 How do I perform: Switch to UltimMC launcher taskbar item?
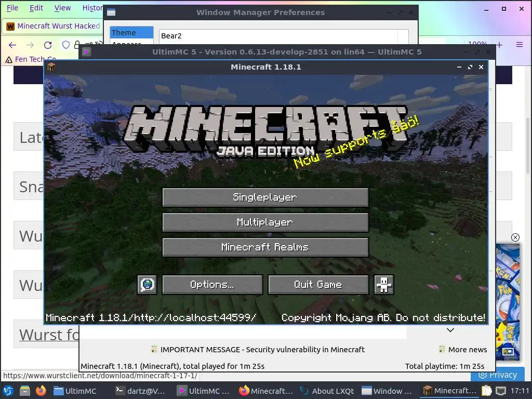click(204, 391)
